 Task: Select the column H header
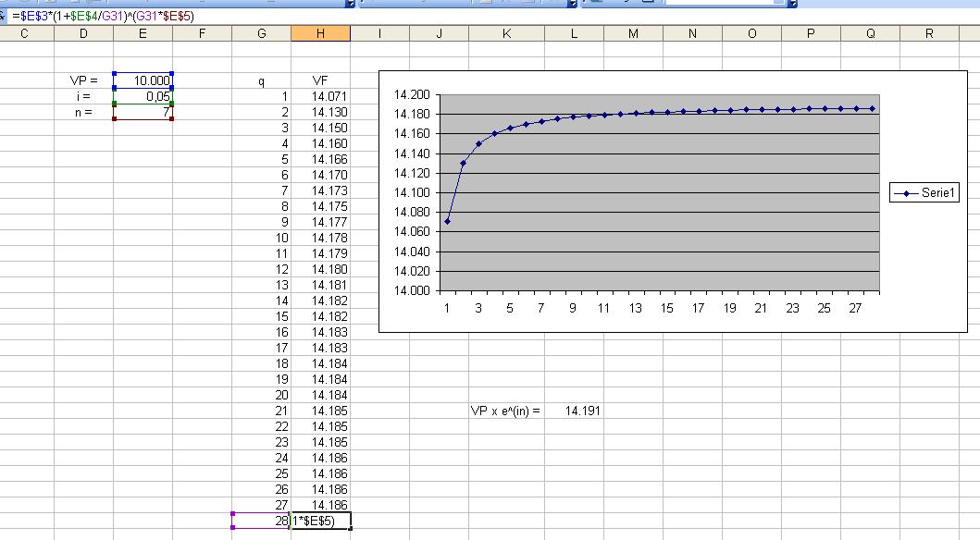[320, 33]
